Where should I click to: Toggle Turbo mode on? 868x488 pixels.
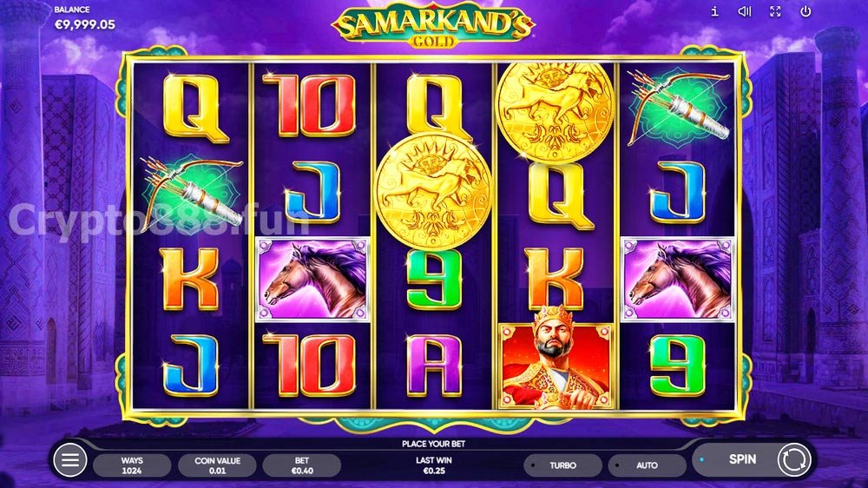click(563, 465)
